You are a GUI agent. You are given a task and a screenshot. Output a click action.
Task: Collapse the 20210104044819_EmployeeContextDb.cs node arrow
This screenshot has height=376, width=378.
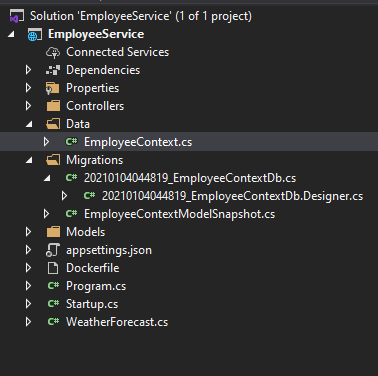(x=47, y=178)
